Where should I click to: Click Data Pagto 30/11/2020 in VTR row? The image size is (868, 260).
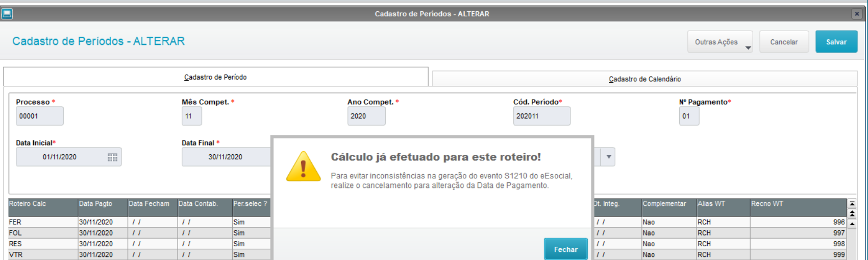(x=103, y=254)
